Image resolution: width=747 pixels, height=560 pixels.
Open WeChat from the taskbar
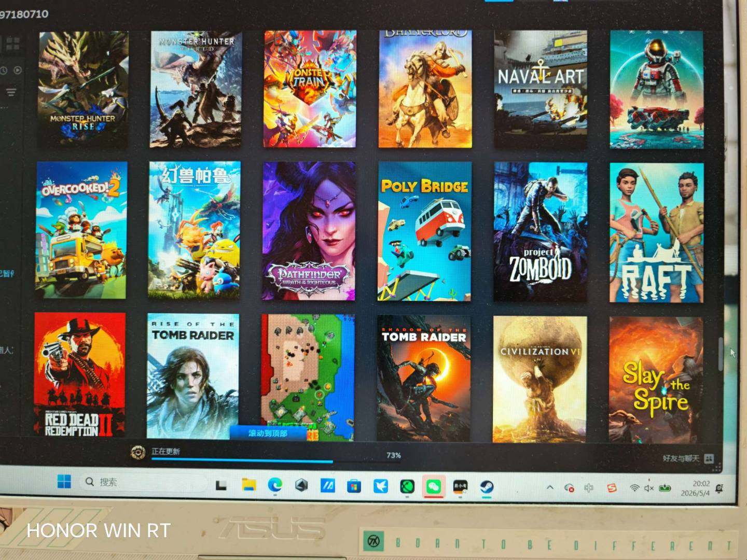434,486
